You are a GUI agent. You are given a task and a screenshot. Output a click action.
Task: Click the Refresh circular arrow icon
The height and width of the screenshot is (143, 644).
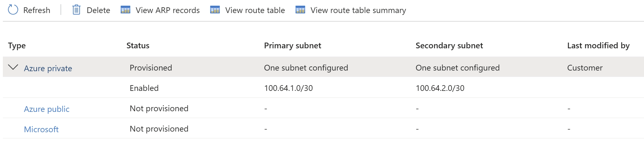point(13,10)
